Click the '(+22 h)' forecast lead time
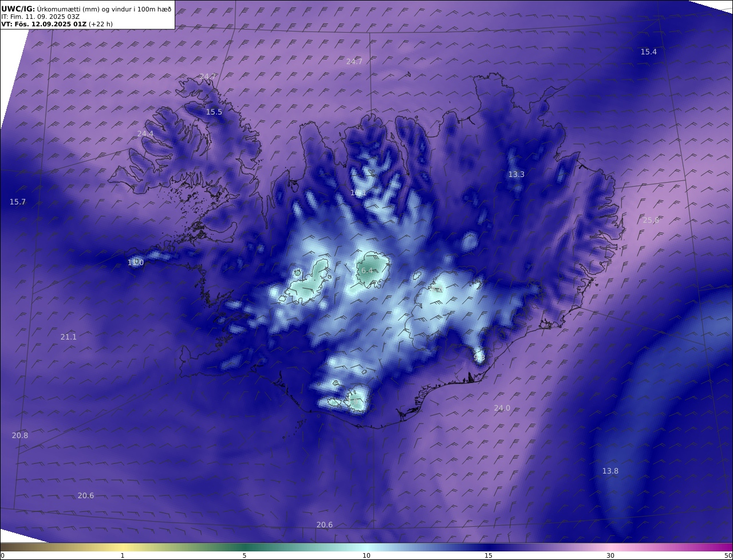 pyautogui.click(x=101, y=24)
